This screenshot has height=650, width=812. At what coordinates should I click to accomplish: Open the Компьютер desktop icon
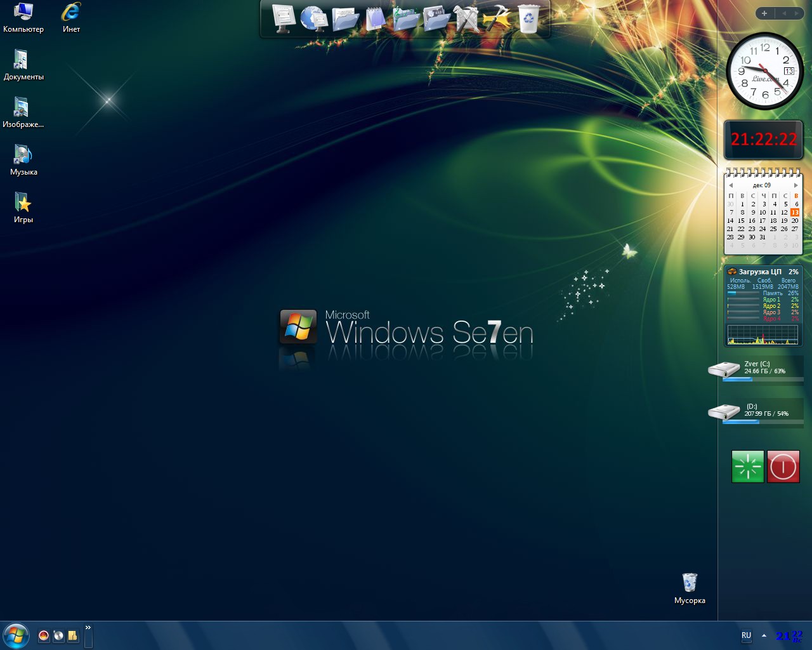23,17
